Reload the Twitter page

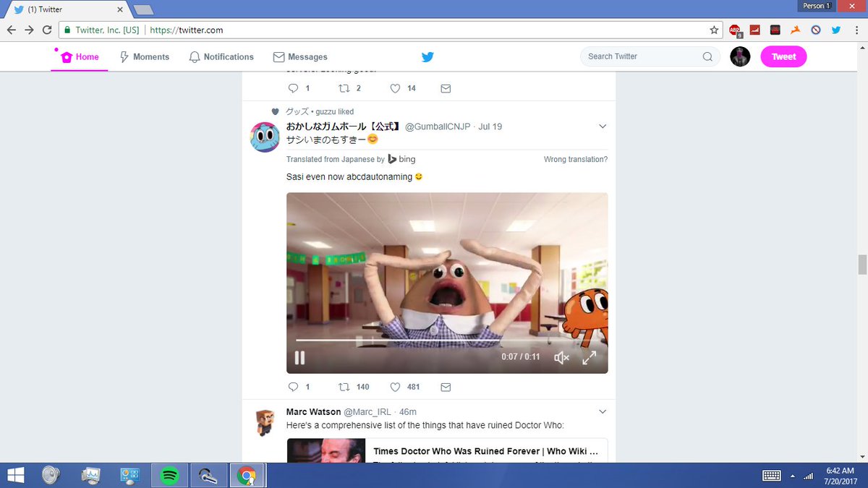(x=47, y=30)
